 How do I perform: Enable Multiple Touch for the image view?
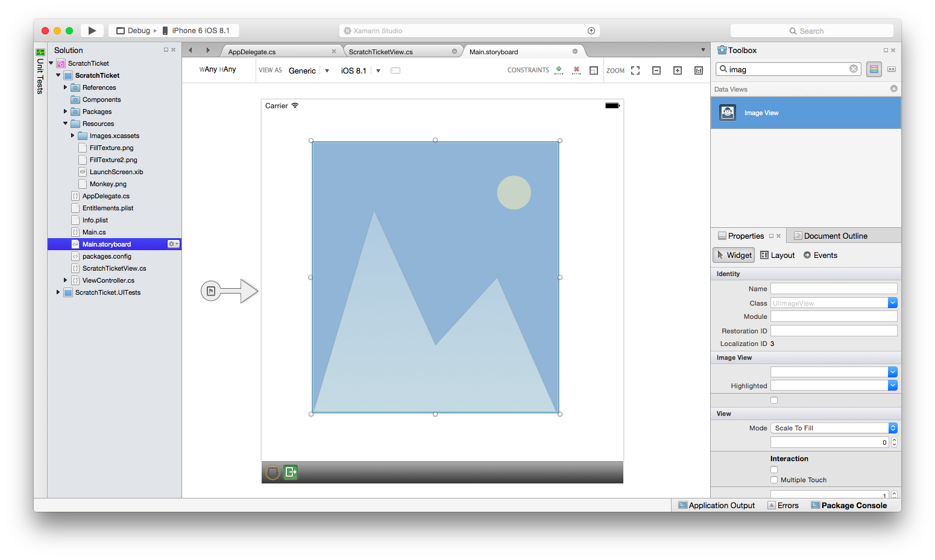[x=774, y=479]
